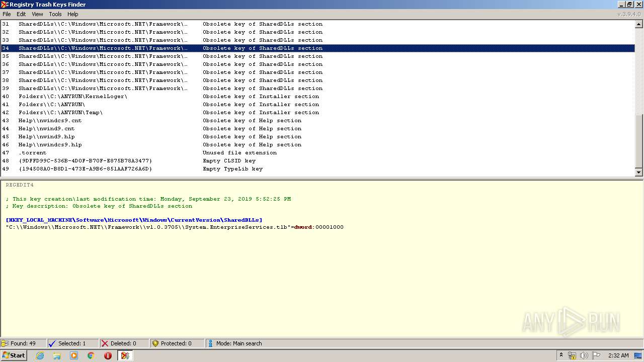The height and width of the screenshot is (362, 644).
Task: Click the 2:32 AM clock
Action: point(618,355)
